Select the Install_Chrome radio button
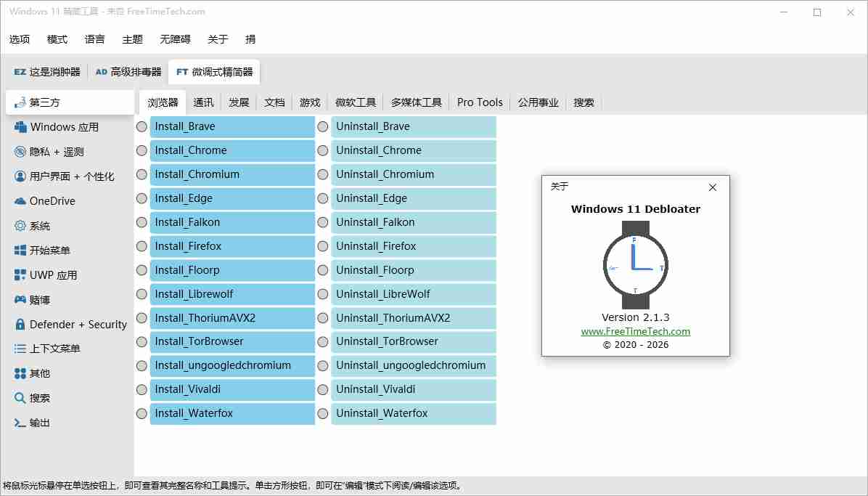Image resolution: width=868 pixels, height=496 pixels. coord(142,151)
